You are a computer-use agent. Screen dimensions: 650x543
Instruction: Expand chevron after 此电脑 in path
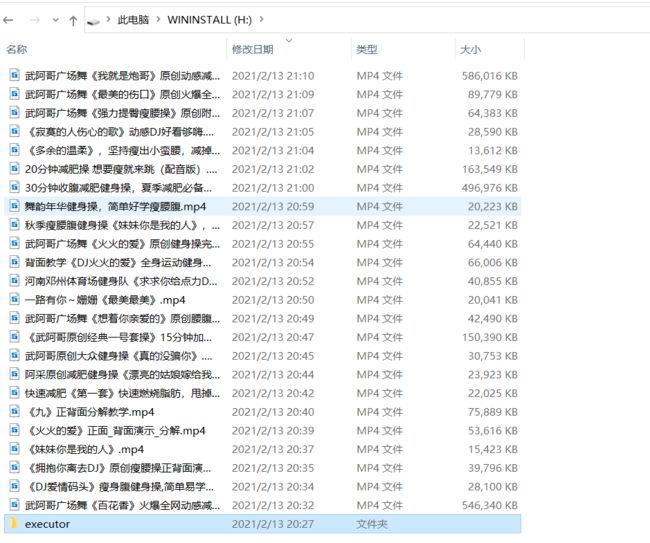pyautogui.click(x=158, y=19)
